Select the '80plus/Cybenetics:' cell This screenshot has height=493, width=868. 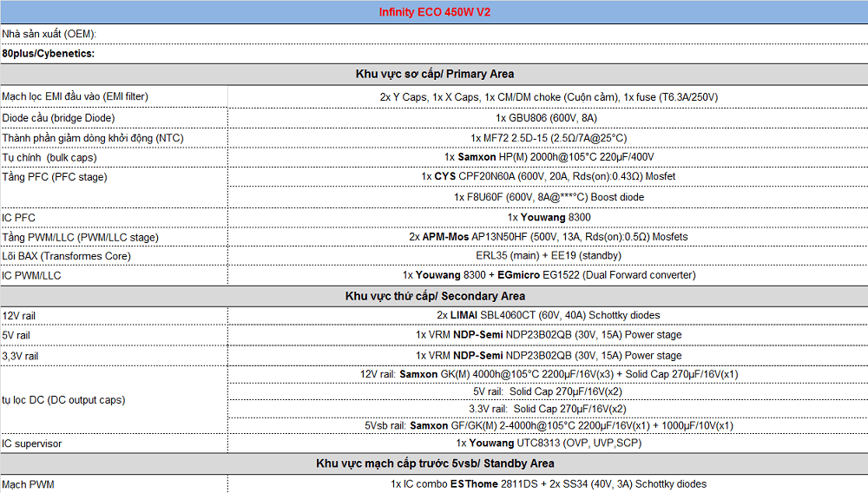pos(434,54)
